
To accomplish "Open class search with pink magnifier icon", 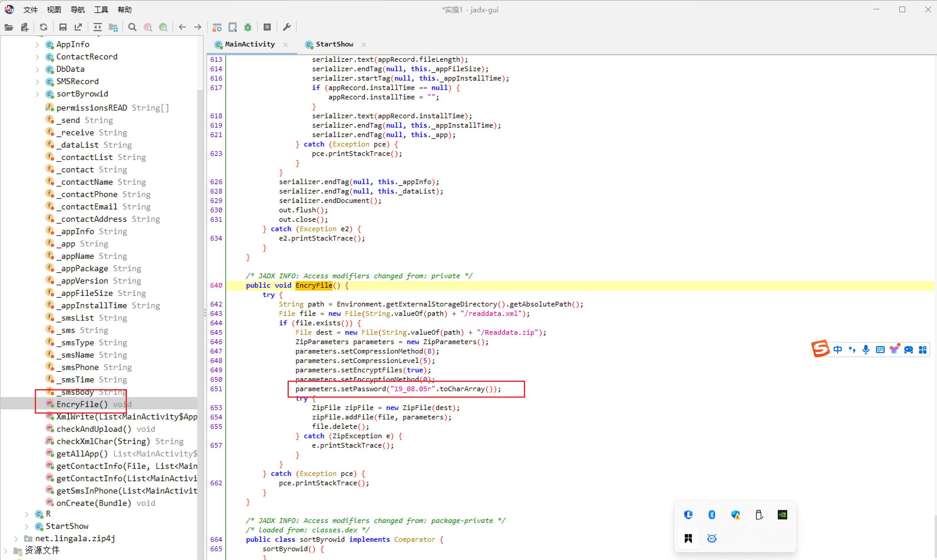I will 148,27.
